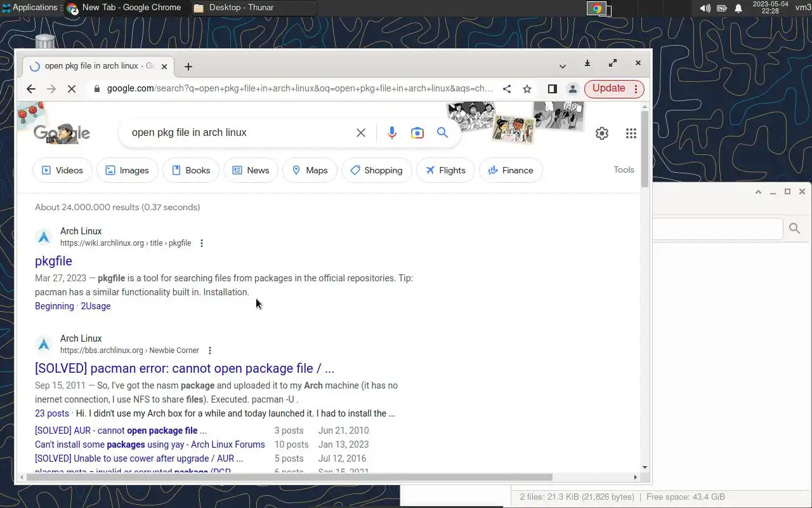Click the Google doodle logo
This screenshot has width=812, height=508.
tap(62, 133)
